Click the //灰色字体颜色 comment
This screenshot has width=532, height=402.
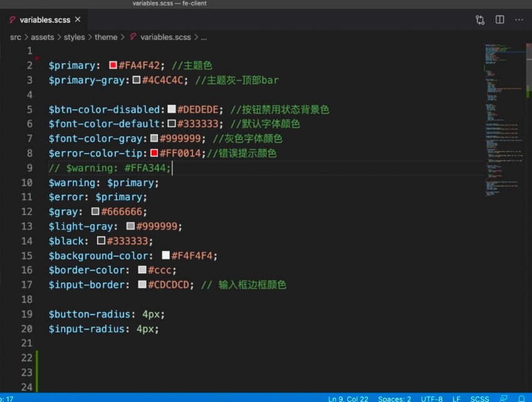coord(248,139)
